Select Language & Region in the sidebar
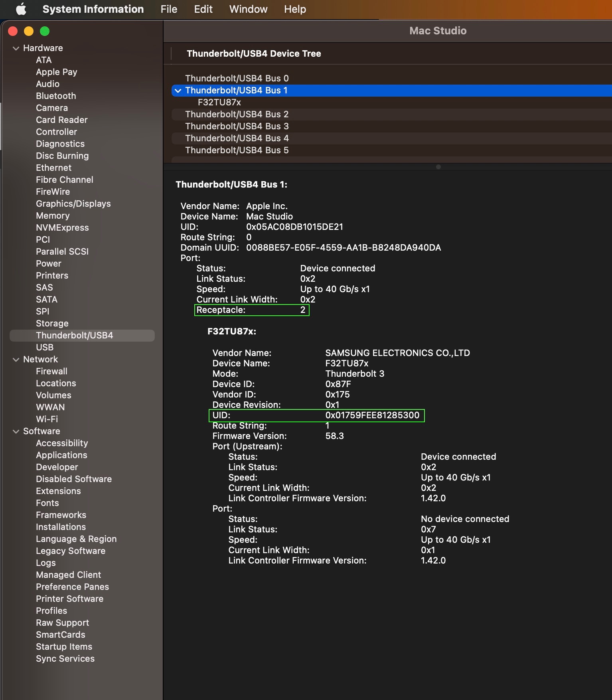 click(76, 539)
